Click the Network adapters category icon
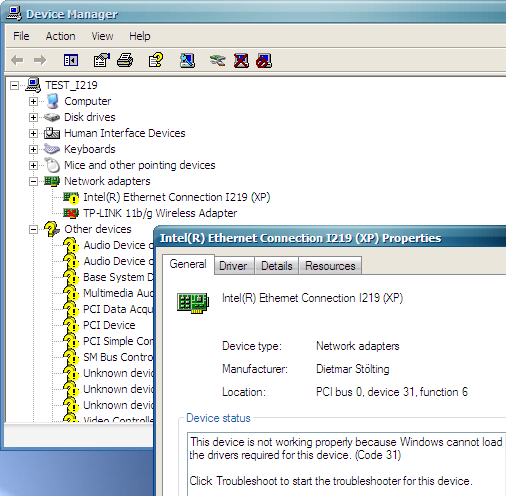This screenshot has height=496, width=506. [x=52, y=181]
